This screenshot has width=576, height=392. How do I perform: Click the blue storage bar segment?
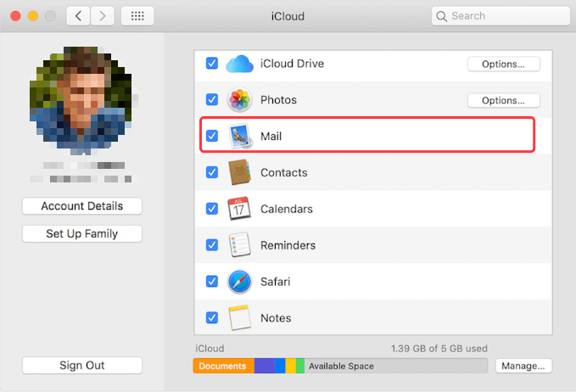tap(280, 366)
